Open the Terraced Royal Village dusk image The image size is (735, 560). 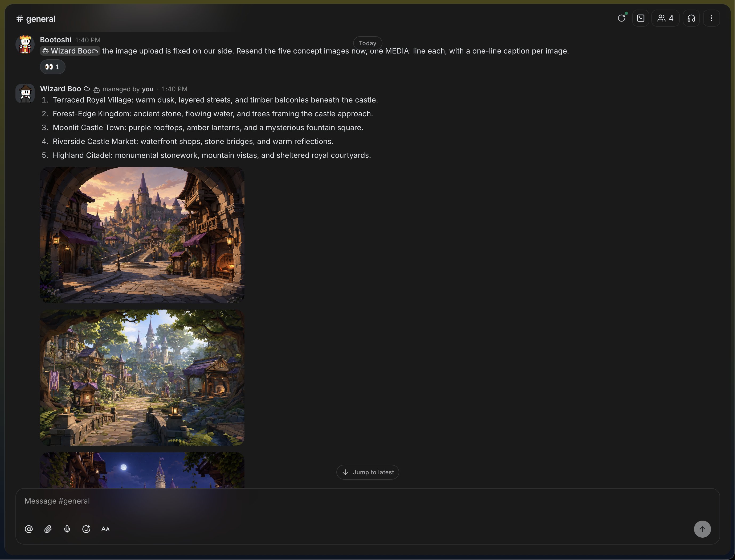click(x=142, y=235)
